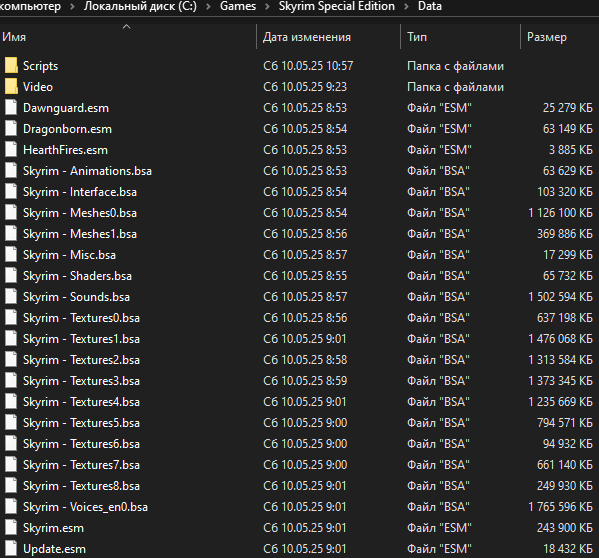
Task: Expand the chevron after Локальный диск (C:)
Action: coord(208,6)
